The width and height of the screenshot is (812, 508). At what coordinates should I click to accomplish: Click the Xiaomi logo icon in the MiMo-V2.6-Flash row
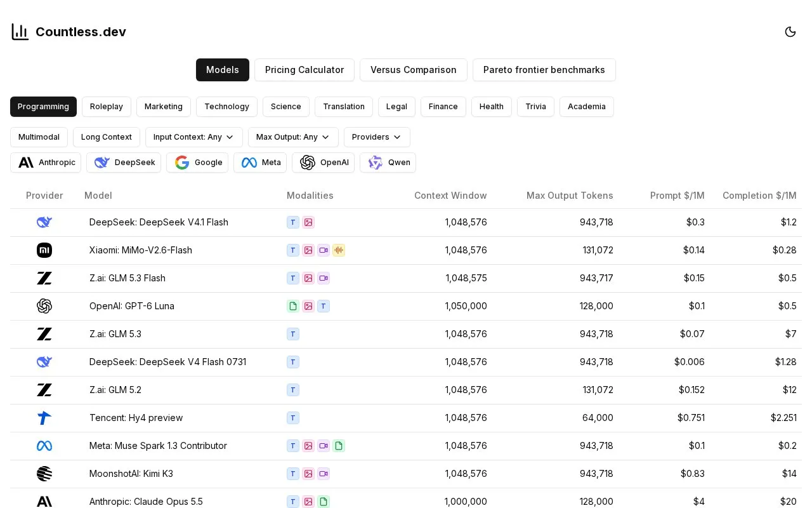[x=44, y=250]
